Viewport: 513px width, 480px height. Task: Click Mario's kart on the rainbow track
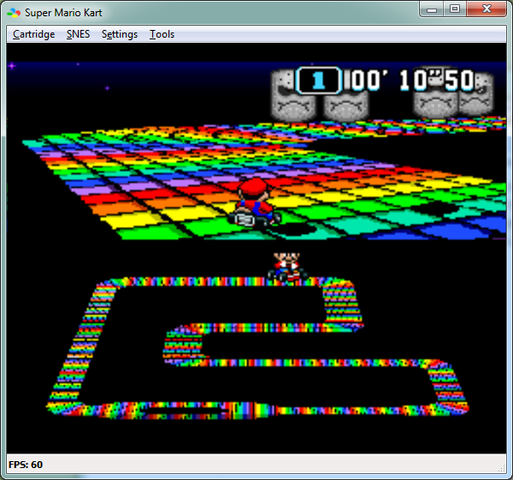[256, 203]
